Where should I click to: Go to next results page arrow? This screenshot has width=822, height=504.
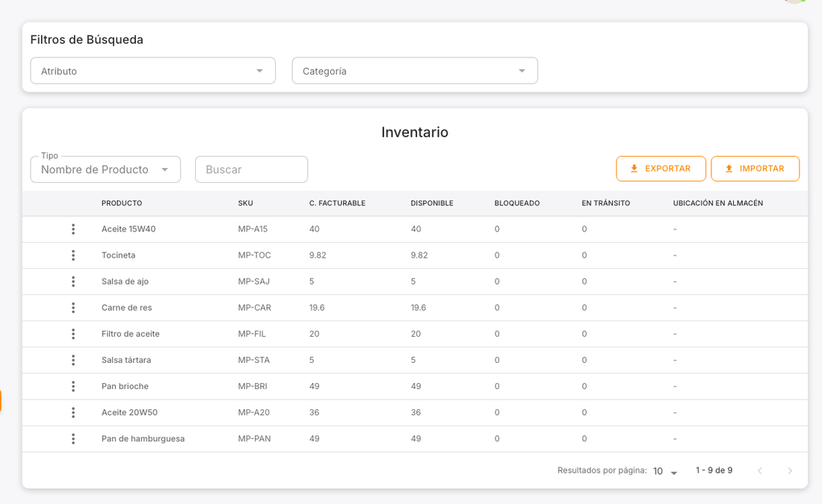pyautogui.click(x=790, y=470)
